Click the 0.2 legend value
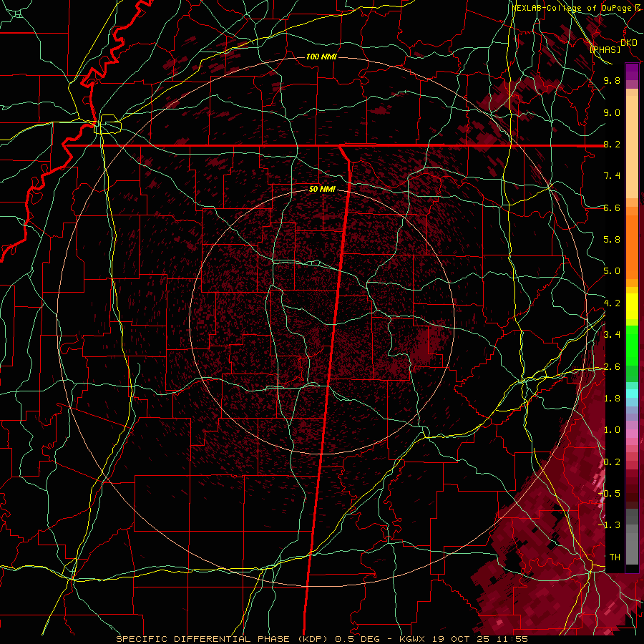The height and width of the screenshot is (644, 644). pyautogui.click(x=612, y=462)
